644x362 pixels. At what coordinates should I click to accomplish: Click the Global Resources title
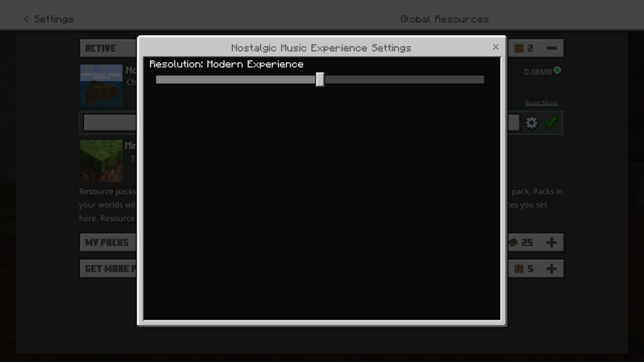(x=445, y=19)
